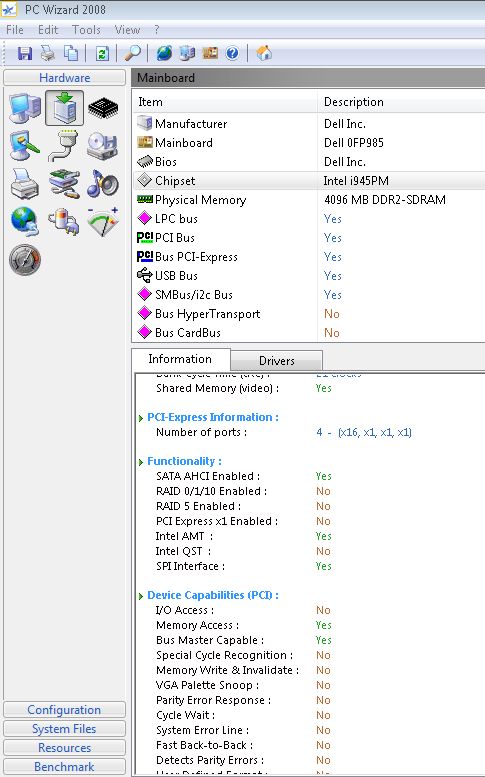
Task: Click the System Files panel button
Action: [64, 728]
